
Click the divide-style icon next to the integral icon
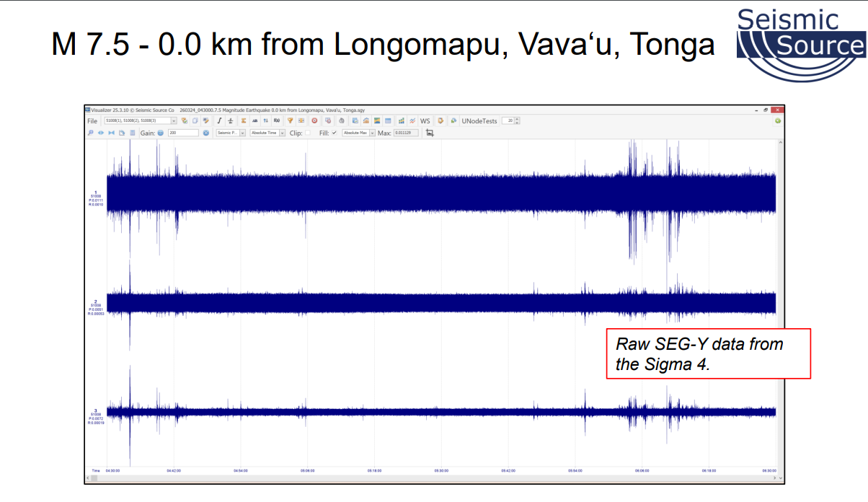[x=230, y=120]
